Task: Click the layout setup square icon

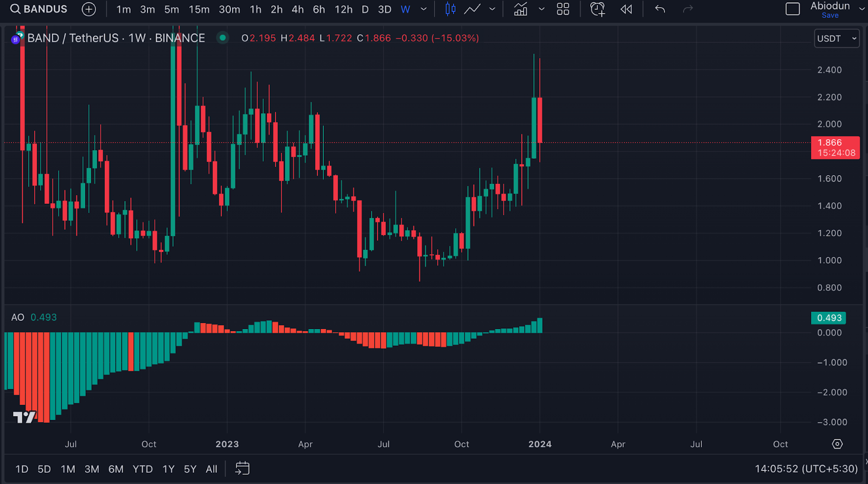Action: [793, 9]
